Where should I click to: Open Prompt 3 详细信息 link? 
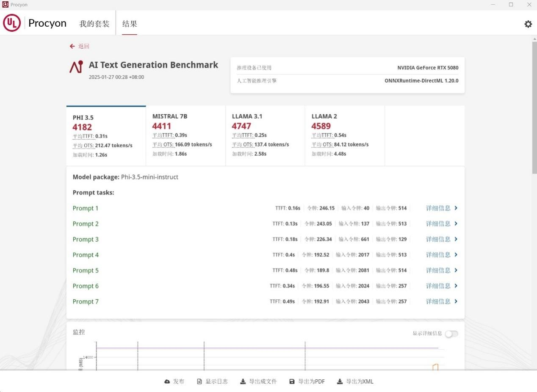pyautogui.click(x=438, y=239)
